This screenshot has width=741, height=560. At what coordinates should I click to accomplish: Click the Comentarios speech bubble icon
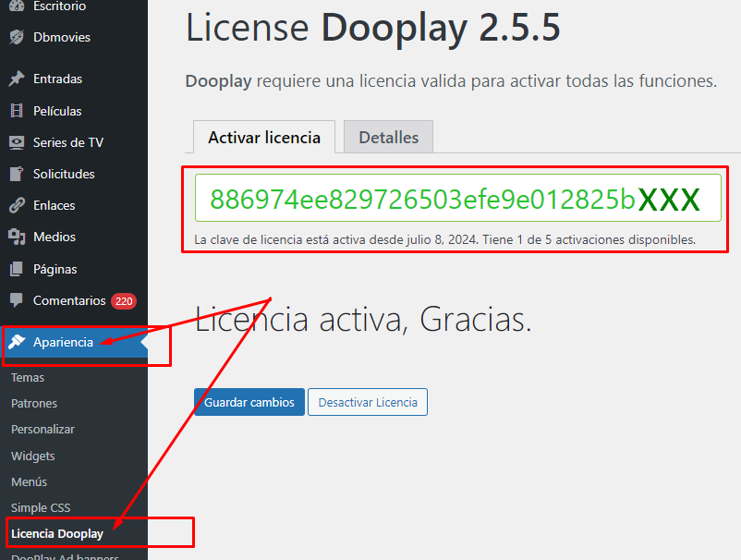tap(17, 300)
